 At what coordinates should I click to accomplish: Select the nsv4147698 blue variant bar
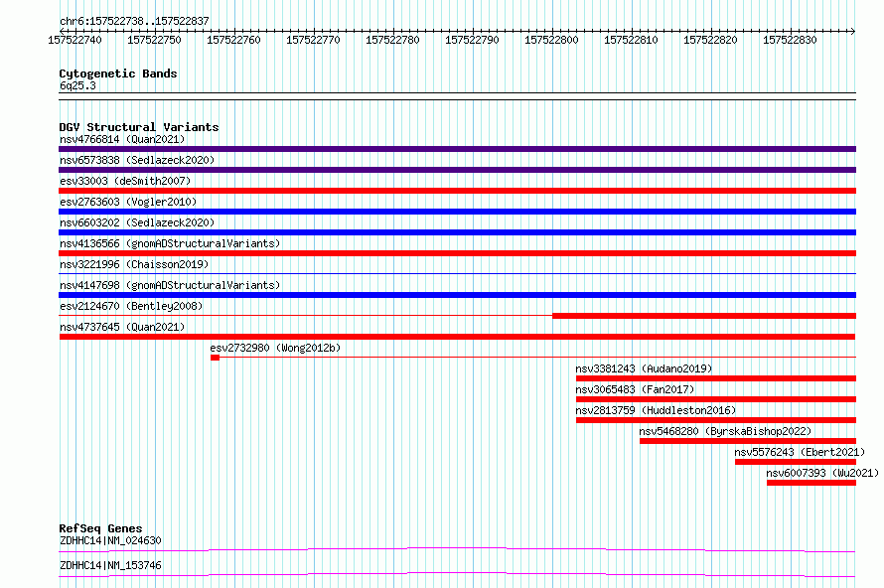pyautogui.click(x=457, y=295)
